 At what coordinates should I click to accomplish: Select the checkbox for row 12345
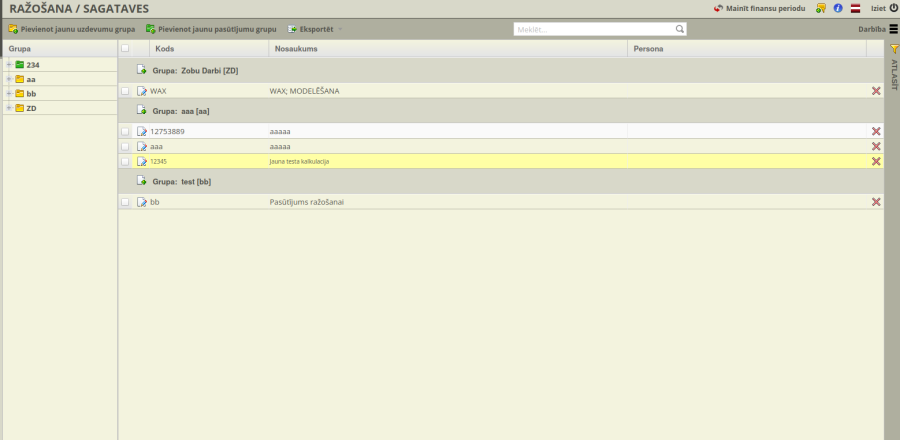coord(125,161)
